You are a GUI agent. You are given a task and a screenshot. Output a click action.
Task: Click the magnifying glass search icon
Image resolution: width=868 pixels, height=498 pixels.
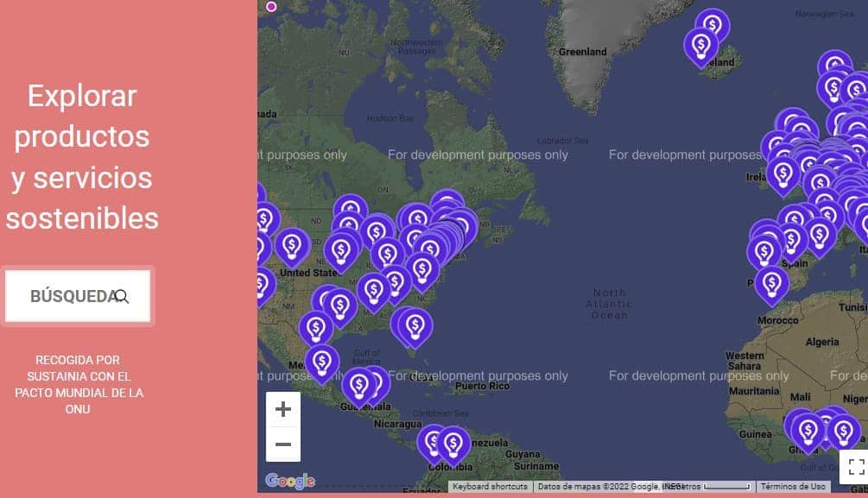(122, 296)
